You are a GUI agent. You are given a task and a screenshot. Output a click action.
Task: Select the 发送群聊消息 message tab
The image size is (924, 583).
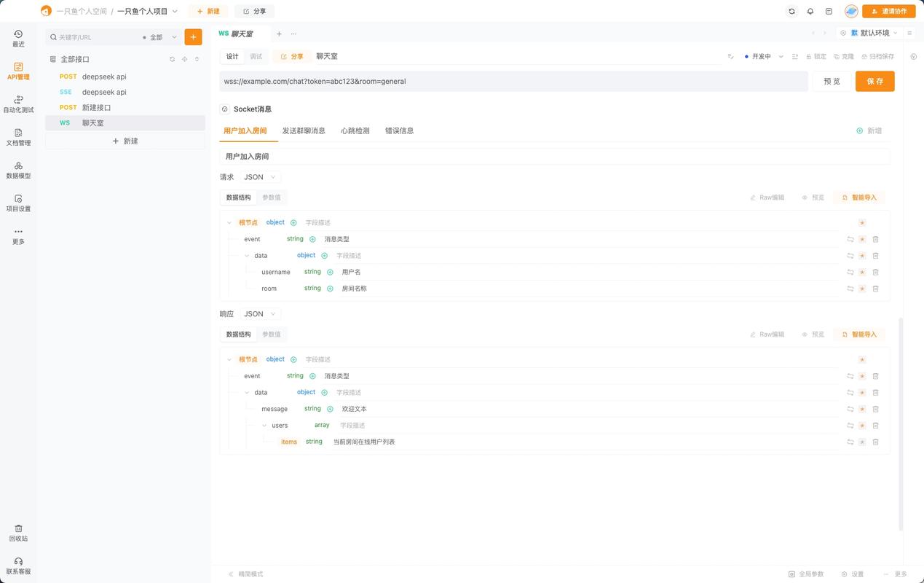pos(304,130)
